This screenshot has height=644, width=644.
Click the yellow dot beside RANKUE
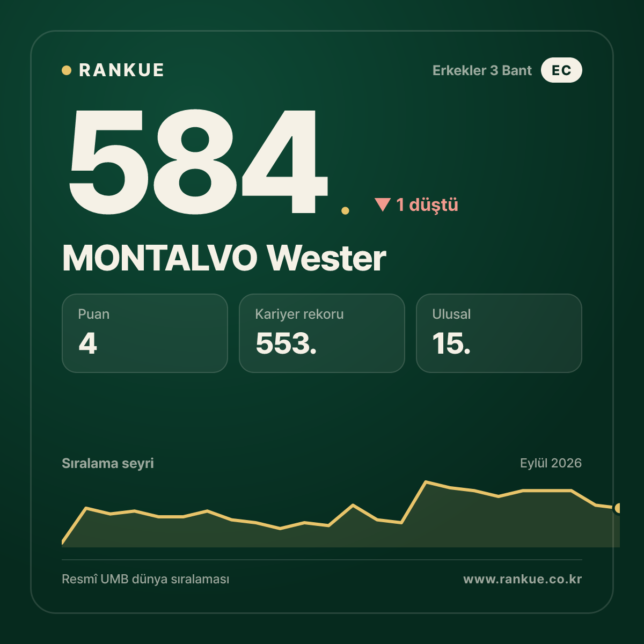pos(67,70)
